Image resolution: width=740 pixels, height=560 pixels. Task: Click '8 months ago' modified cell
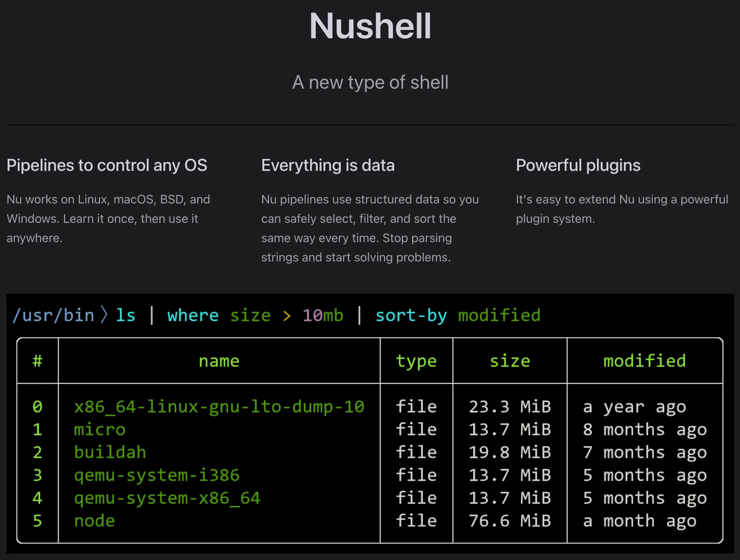coord(645,430)
